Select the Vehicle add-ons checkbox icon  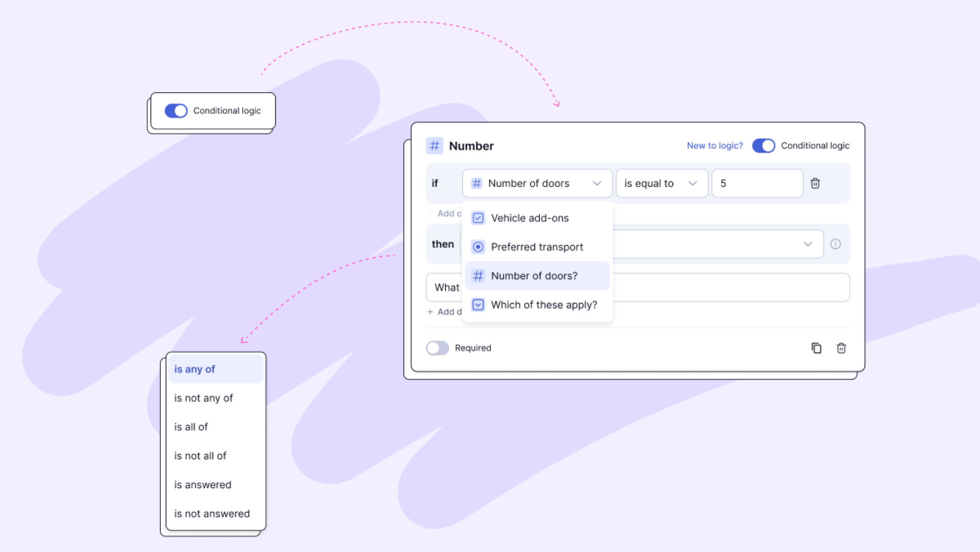pyautogui.click(x=478, y=218)
